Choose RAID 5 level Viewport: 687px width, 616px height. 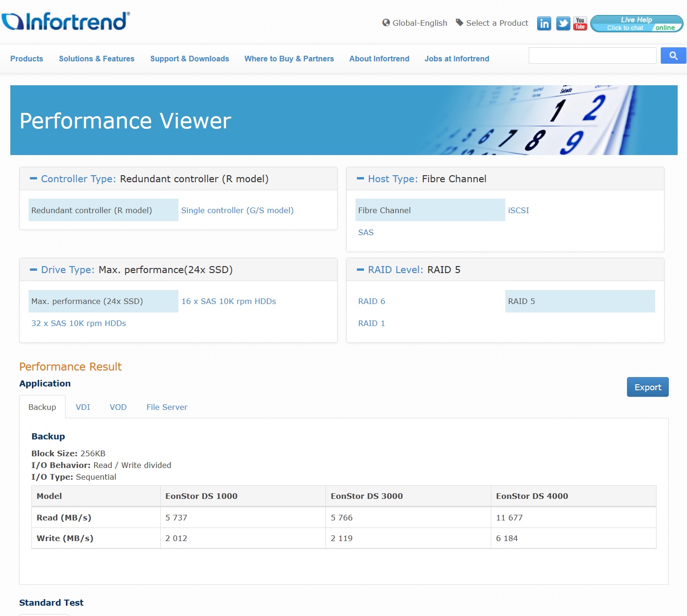580,301
